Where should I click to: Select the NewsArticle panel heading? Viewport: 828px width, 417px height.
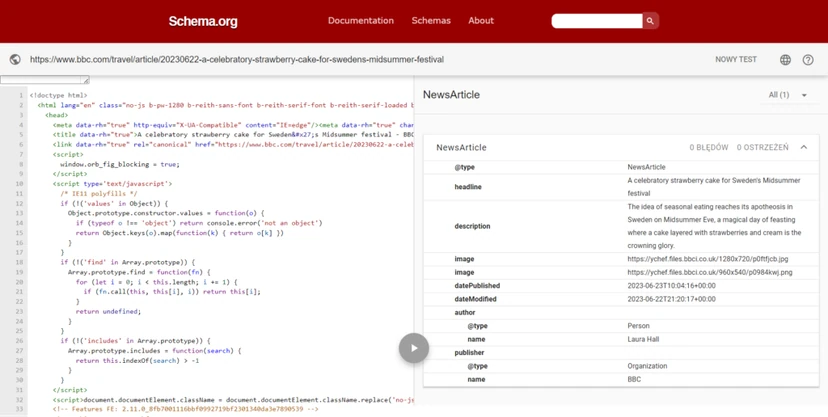click(x=451, y=95)
